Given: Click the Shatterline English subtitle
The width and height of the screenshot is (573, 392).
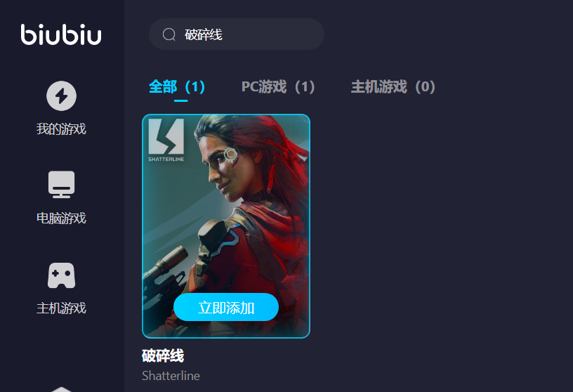Looking at the screenshot, I should click(171, 376).
